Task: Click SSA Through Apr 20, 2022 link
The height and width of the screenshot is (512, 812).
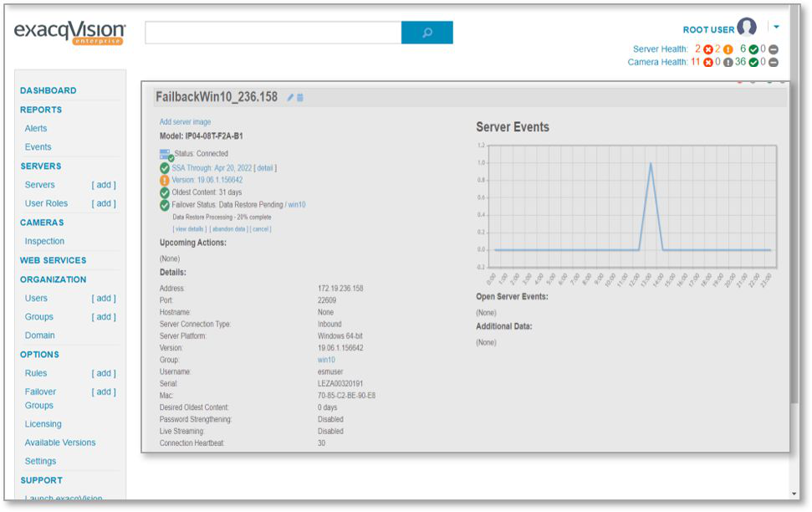Action: click(212, 168)
